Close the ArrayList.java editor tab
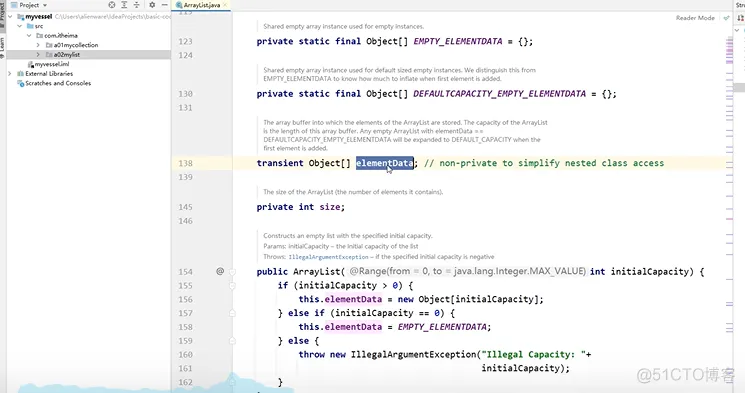The width and height of the screenshot is (745, 393). [225, 5]
